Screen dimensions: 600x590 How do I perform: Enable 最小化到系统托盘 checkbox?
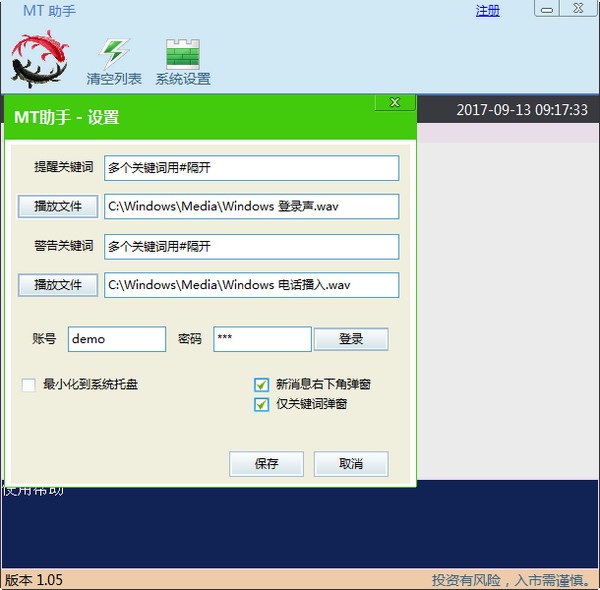[x=29, y=384]
